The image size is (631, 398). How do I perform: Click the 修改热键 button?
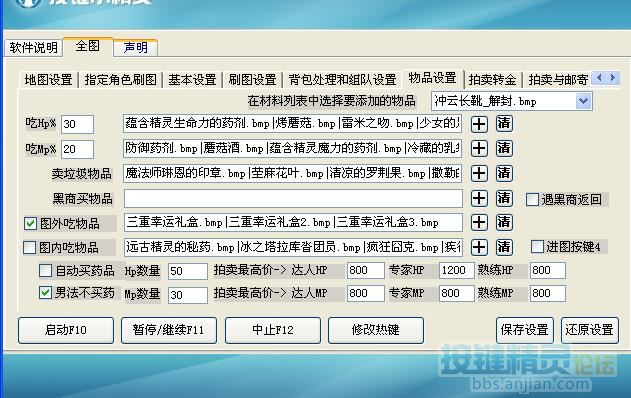click(375, 330)
